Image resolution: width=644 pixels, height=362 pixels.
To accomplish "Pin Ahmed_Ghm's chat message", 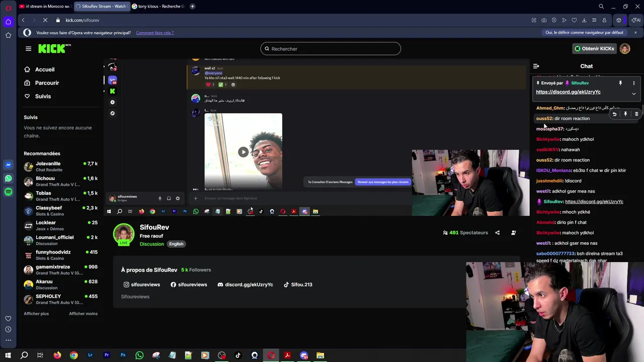I will coord(625,114).
